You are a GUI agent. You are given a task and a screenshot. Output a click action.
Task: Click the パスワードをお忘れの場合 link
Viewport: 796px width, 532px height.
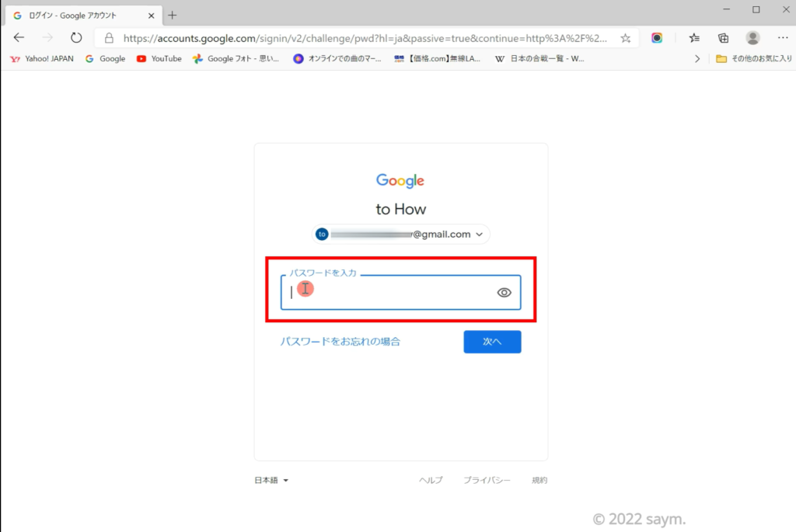(340, 341)
